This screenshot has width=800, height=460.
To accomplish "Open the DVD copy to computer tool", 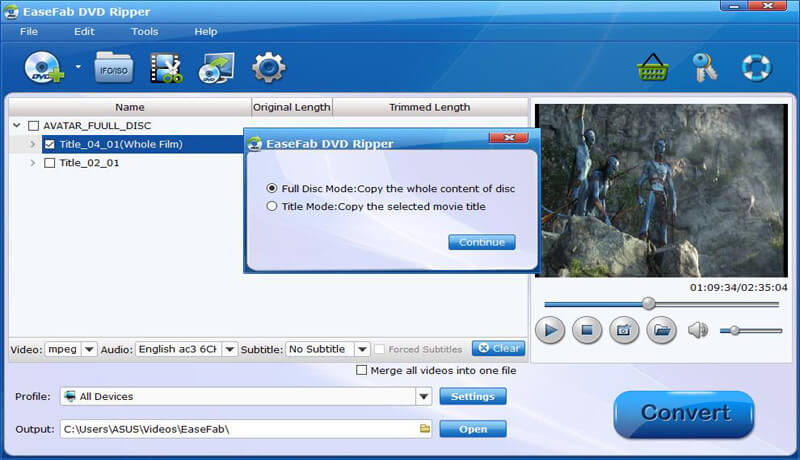I will 216,68.
